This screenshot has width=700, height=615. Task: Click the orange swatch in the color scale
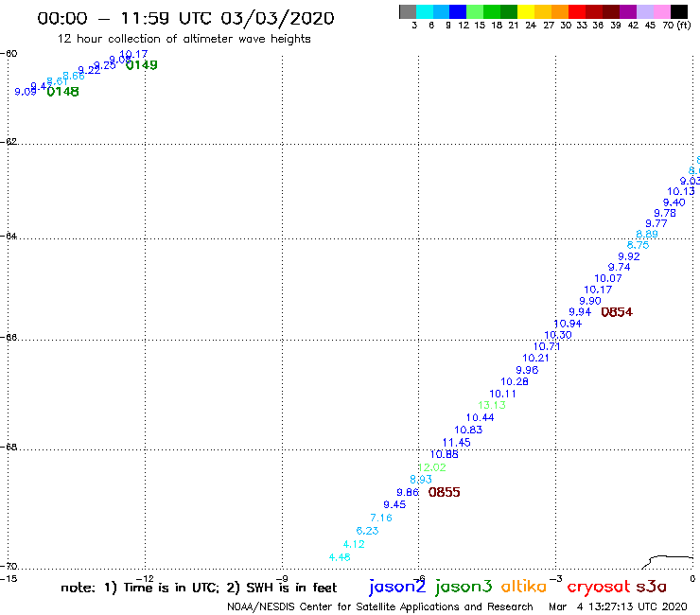click(x=560, y=11)
